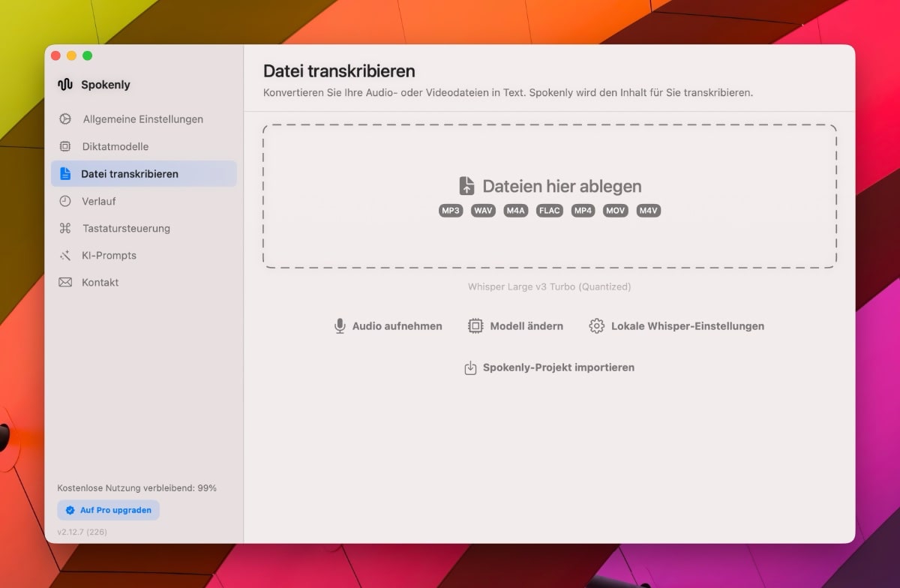Image resolution: width=900 pixels, height=588 pixels.
Task: Click the chip icon next to Diktatmodelle
Action: coord(65,146)
